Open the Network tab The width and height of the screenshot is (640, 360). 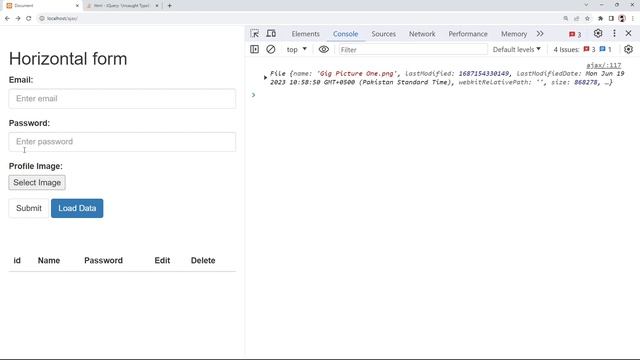point(422,34)
